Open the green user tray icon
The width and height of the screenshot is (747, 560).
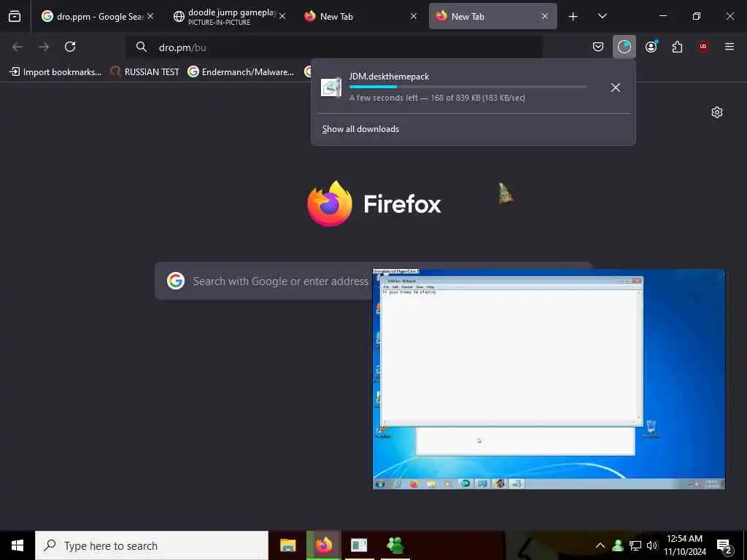[x=618, y=545]
